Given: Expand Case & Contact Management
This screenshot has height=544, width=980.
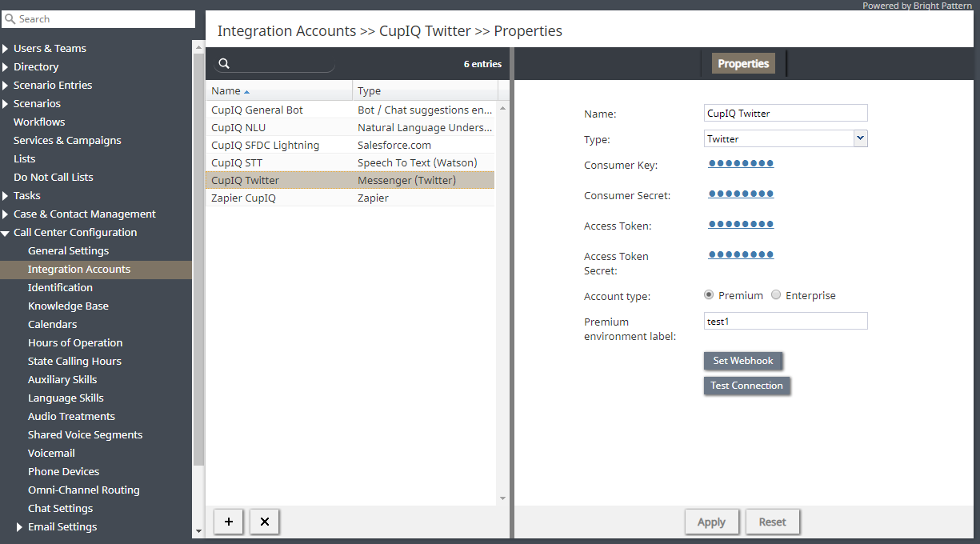Looking at the screenshot, I should (6, 214).
